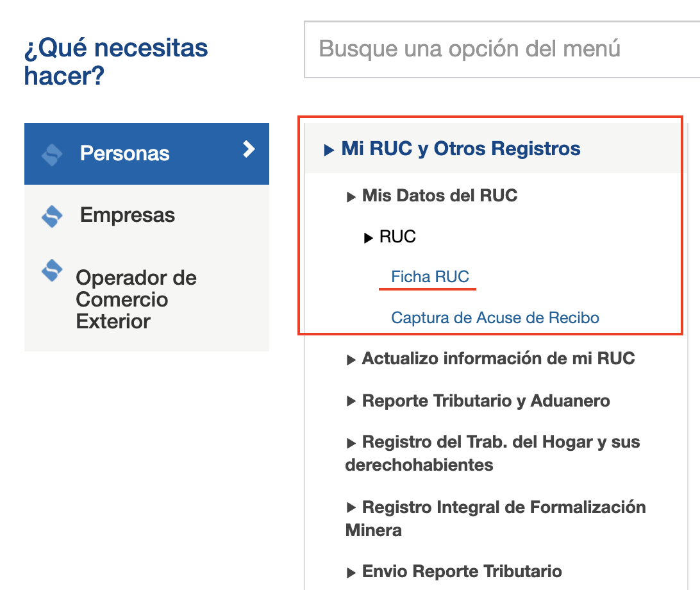Click the chevron arrow on Personas

pos(249,149)
